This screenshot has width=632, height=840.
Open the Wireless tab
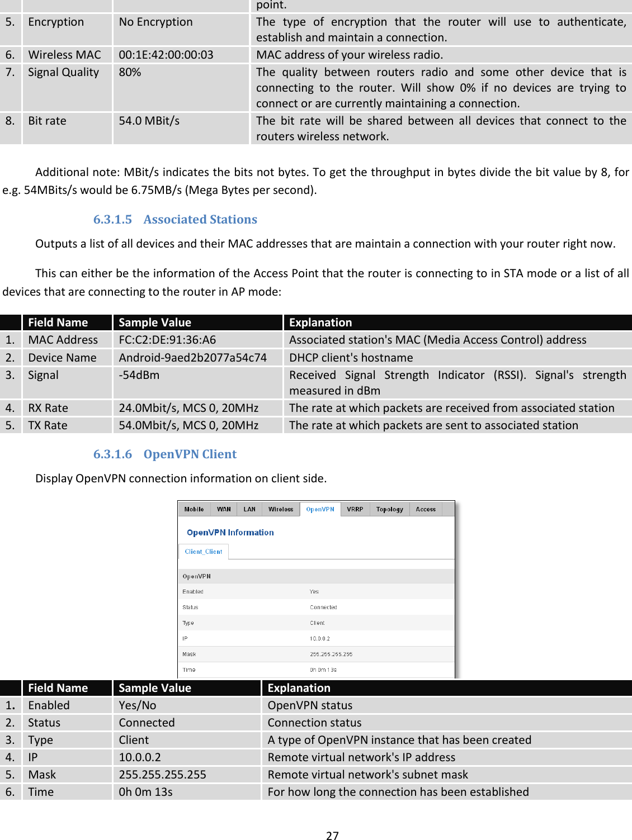(x=281, y=509)
